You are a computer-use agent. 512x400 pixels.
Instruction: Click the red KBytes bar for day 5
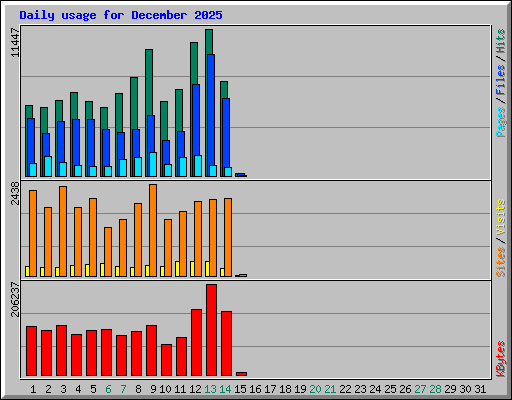point(91,353)
